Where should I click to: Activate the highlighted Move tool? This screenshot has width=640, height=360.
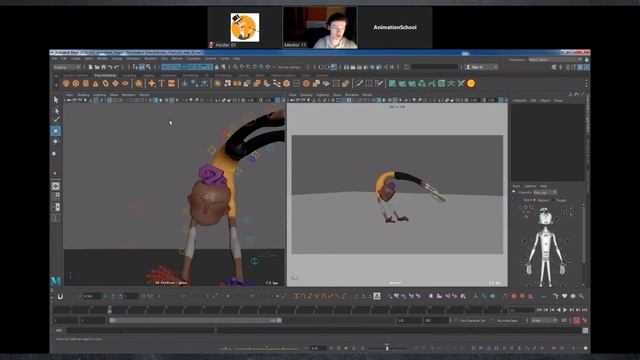tap(56, 131)
